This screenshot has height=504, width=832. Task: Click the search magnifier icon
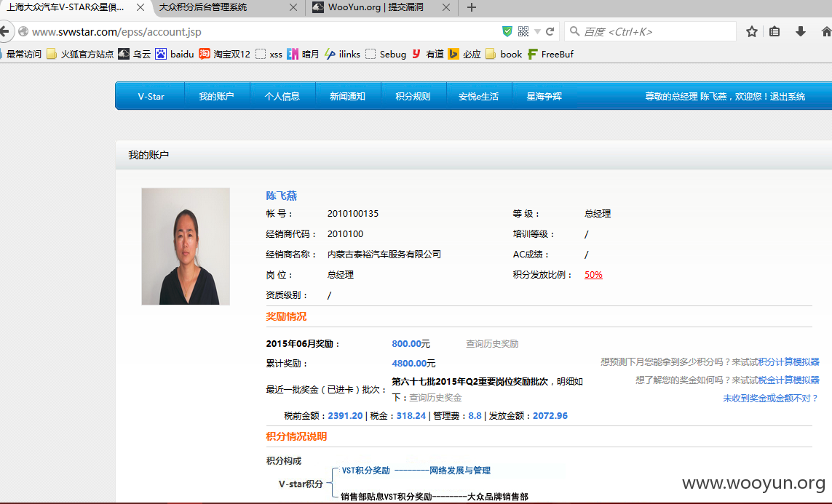pyautogui.click(x=574, y=32)
